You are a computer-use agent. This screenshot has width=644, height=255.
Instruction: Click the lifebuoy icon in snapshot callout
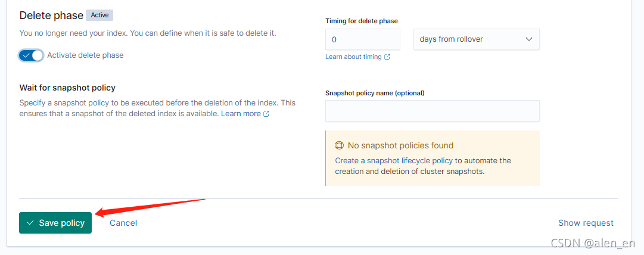coord(339,145)
